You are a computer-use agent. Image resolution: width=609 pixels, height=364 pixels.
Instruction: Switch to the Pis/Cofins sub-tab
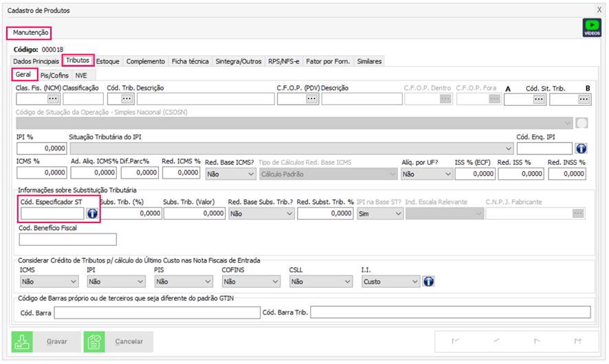pyautogui.click(x=54, y=75)
